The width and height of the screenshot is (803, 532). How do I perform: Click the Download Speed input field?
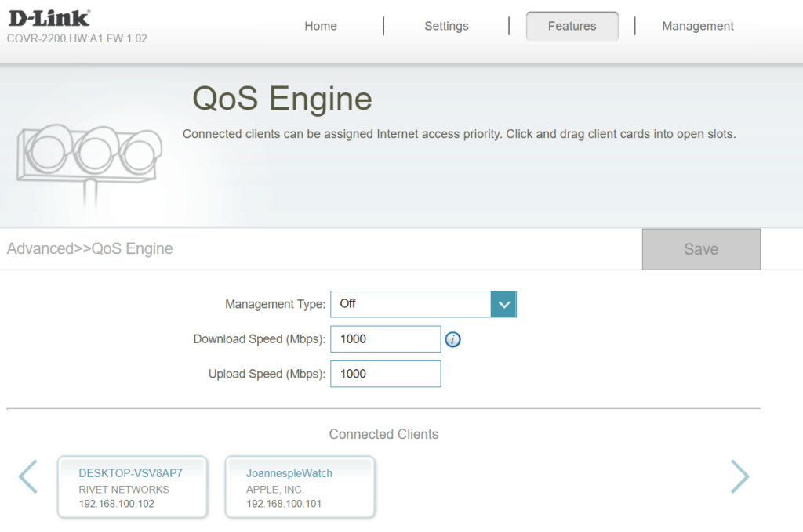(385, 339)
